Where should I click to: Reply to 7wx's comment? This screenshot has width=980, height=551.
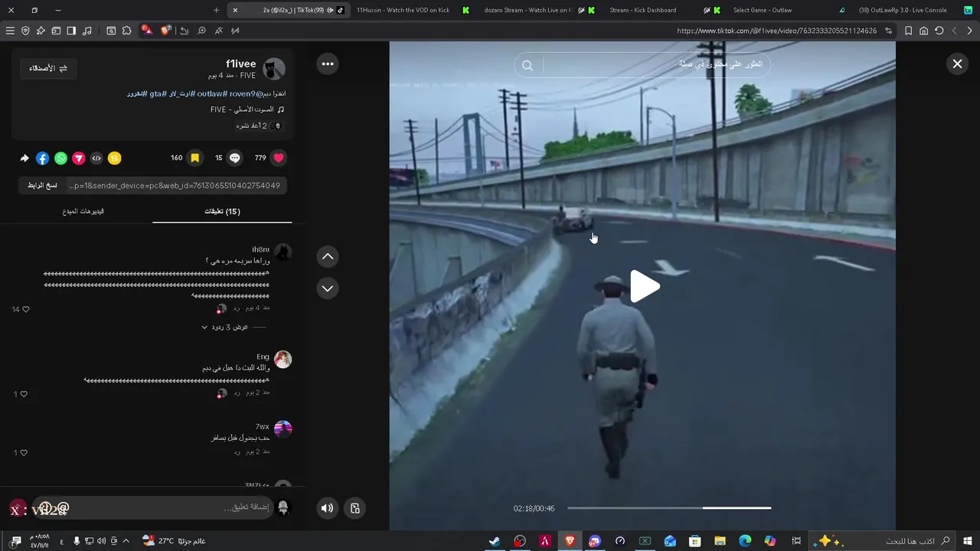pos(237,452)
